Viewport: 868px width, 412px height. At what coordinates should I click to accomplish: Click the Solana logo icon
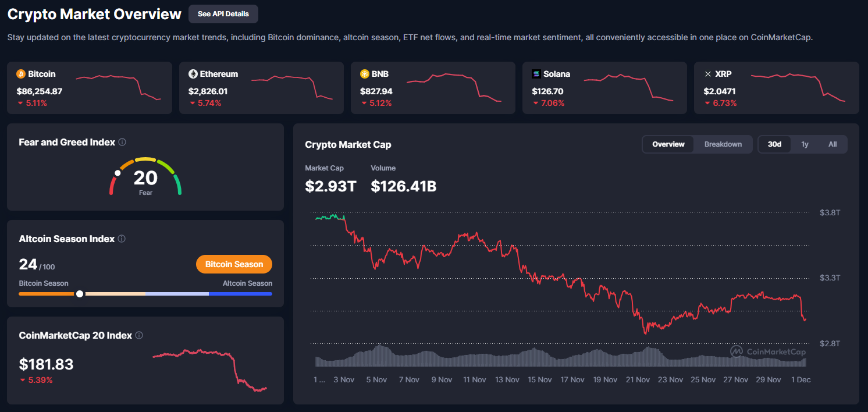pos(536,74)
